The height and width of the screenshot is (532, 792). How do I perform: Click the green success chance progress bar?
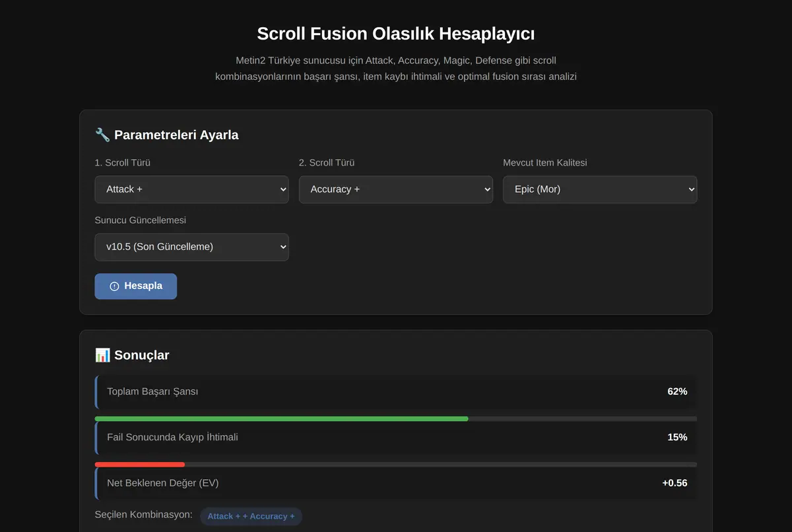(281, 418)
